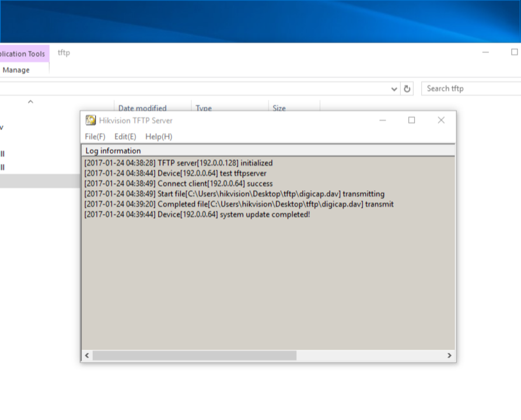Select the 'Connect client[192.0.0.64] success' log line
The height and width of the screenshot is (420, 521).
tap(178, 183)
